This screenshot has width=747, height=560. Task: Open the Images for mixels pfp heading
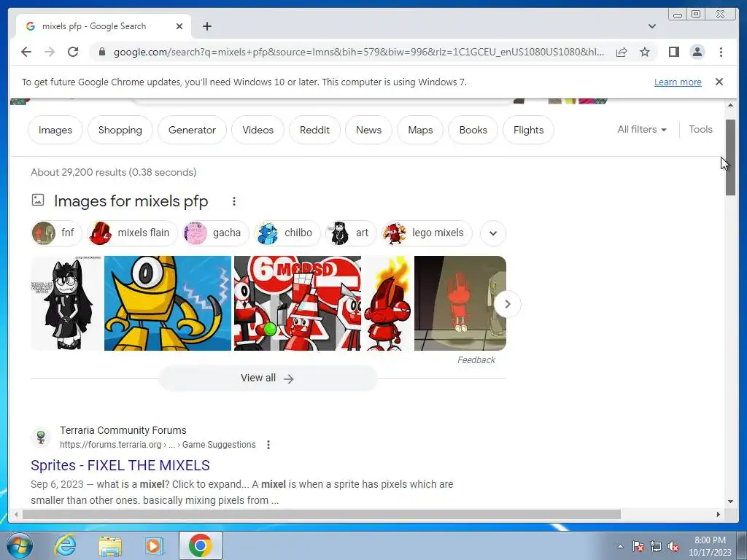[x=131, y=201]
